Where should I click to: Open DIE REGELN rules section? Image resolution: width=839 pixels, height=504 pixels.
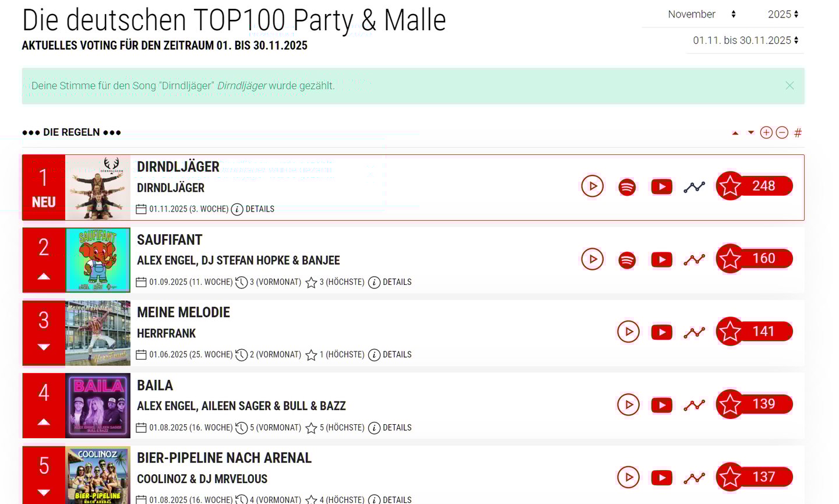(x=72, y=132)
